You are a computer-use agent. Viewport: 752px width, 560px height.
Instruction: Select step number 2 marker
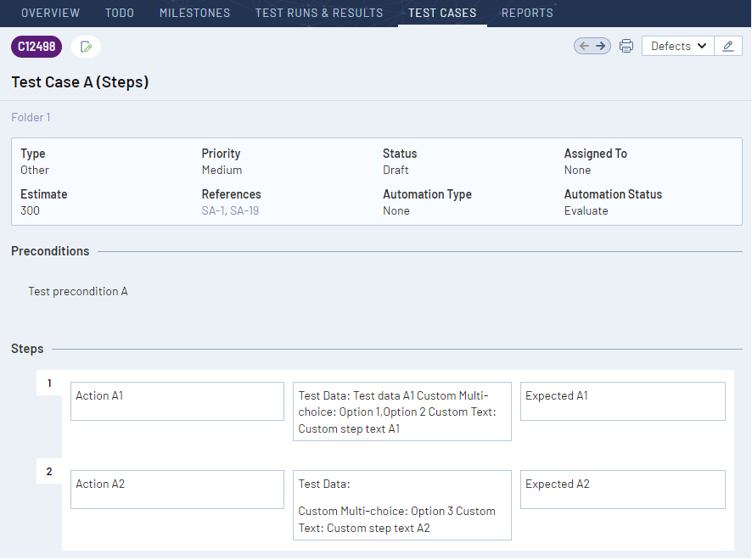(48, 471)
